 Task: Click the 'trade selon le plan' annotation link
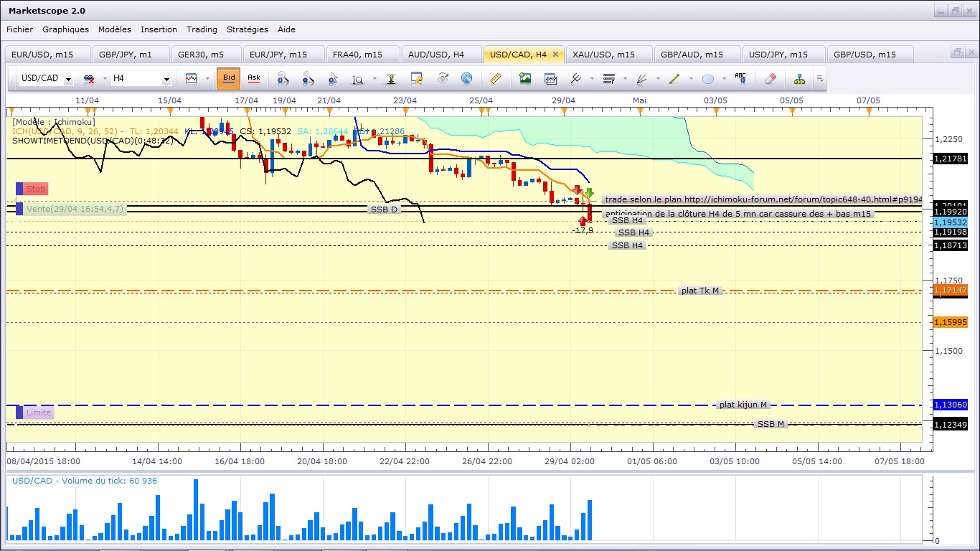tap(763, 199)
